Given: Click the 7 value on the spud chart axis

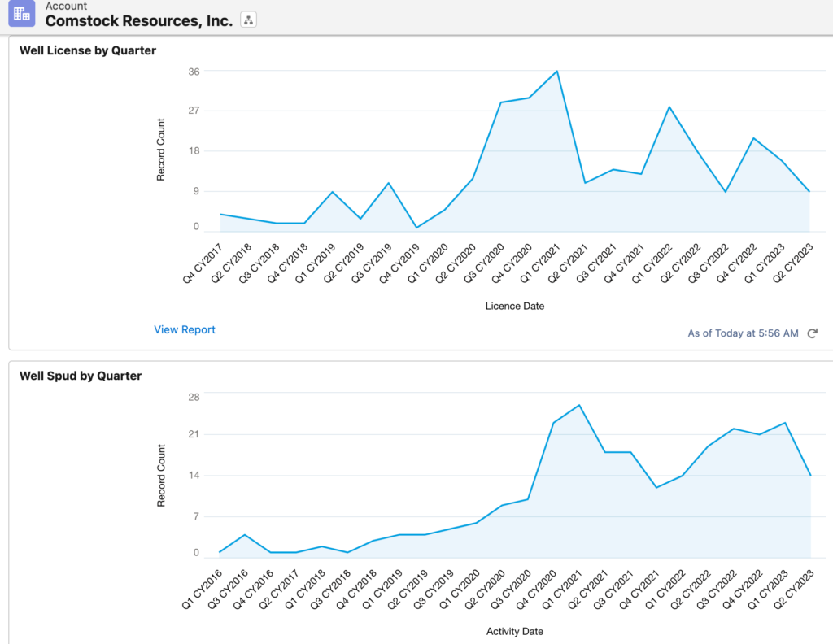Looking at the screenshot, I should click(196, 516).
